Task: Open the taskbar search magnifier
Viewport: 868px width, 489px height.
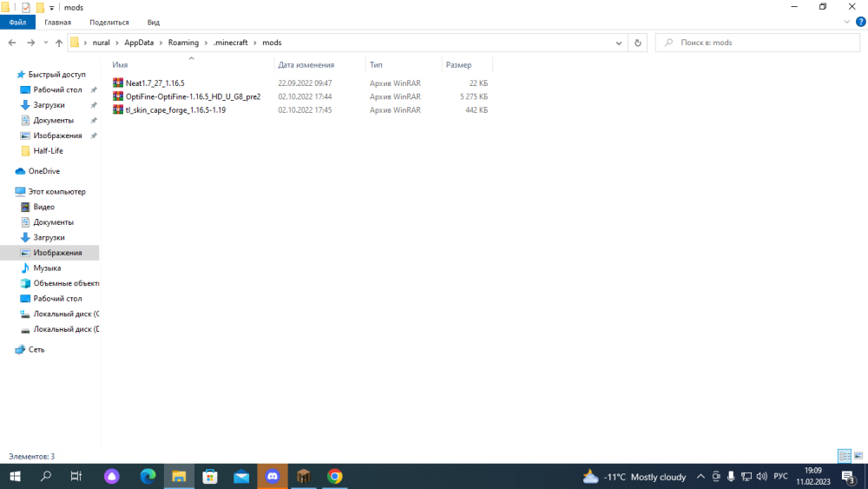Action: click(46, 476)
